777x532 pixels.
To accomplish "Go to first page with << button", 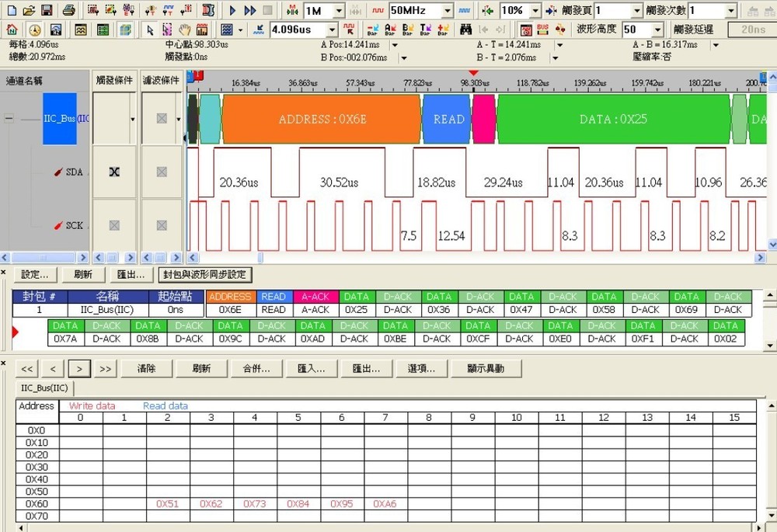I will 27,369.
